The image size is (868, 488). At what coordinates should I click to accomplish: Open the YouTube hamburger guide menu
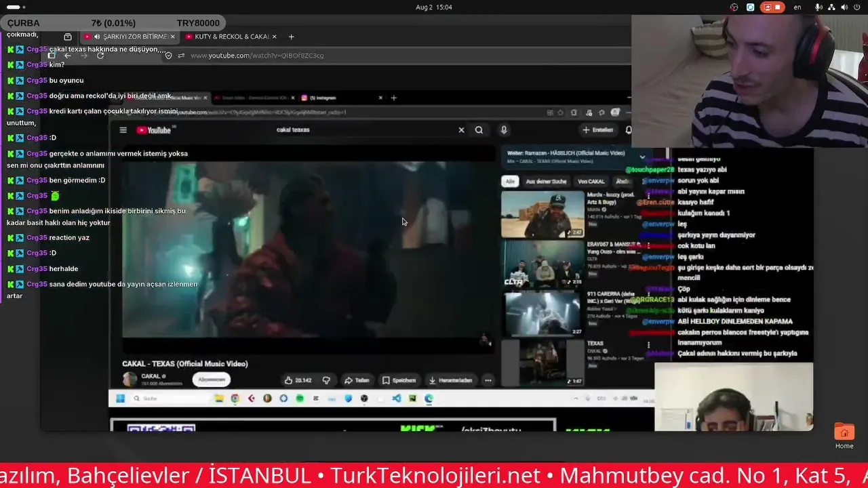point(123,130)
